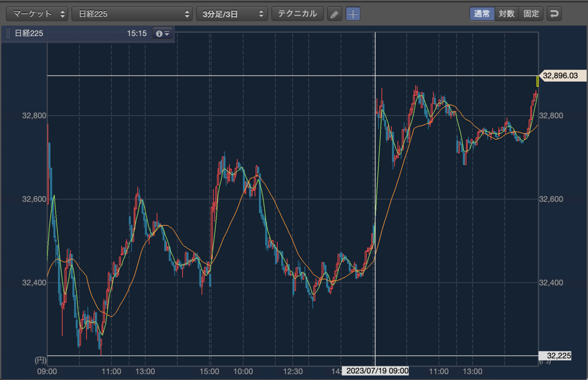588x380 pixels.
Task: Open the 日経225 symbol selector
Action: (x=132, y=14)
